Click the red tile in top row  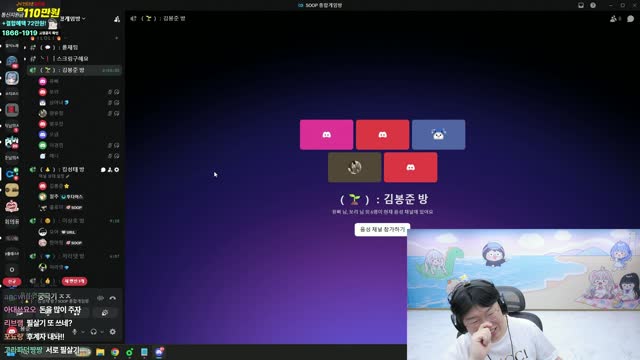[382, 135]
